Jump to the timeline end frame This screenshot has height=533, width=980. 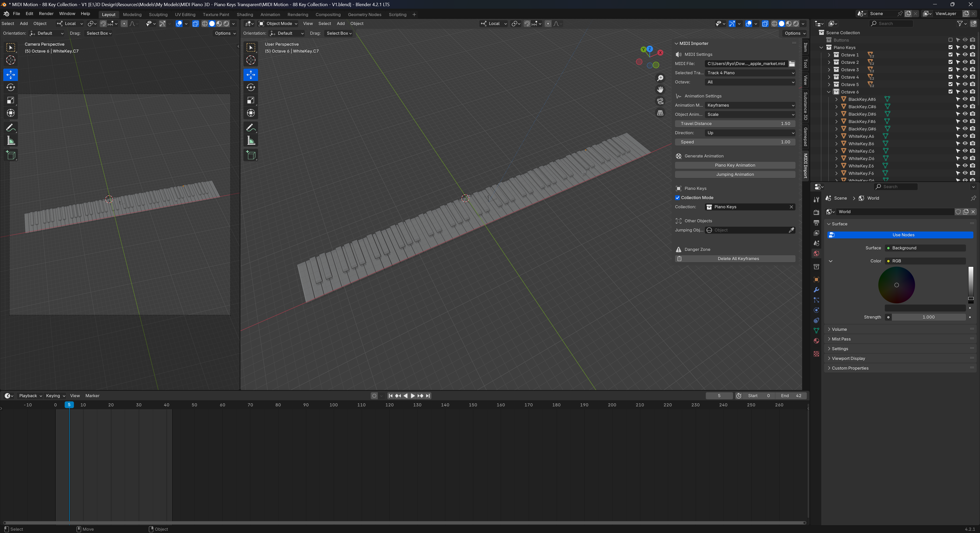[428, 396]
